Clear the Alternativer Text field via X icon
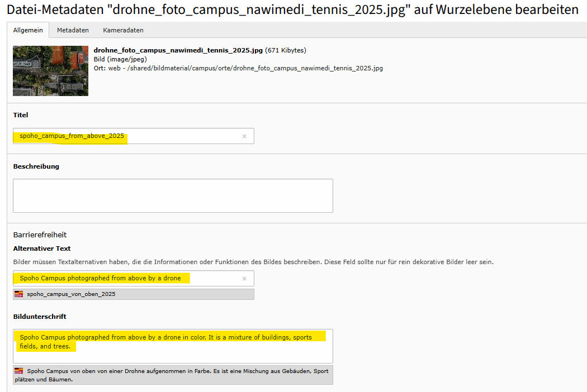Image resolution: width=587 pixels, height=392 pixels. click(244, 278)
